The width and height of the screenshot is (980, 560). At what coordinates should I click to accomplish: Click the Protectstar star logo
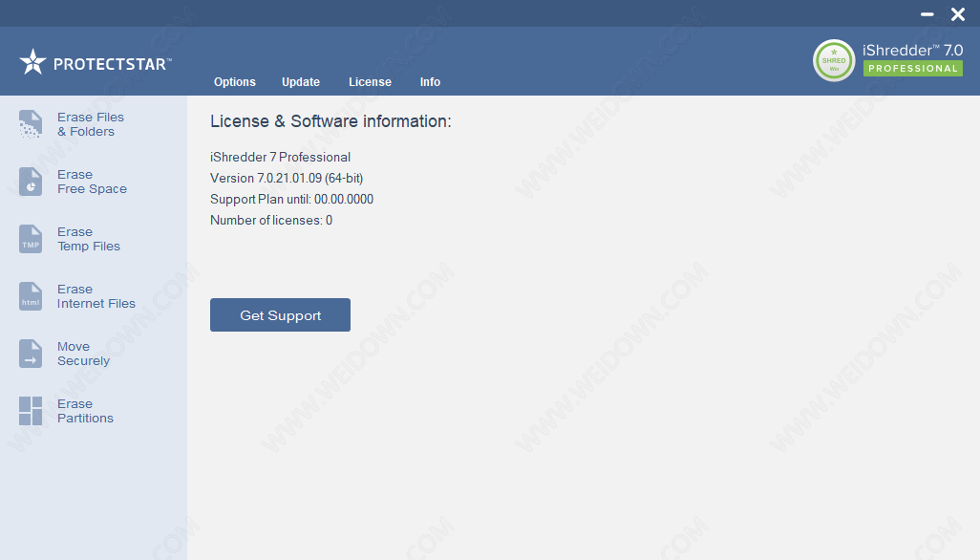(x=32, y=63)
